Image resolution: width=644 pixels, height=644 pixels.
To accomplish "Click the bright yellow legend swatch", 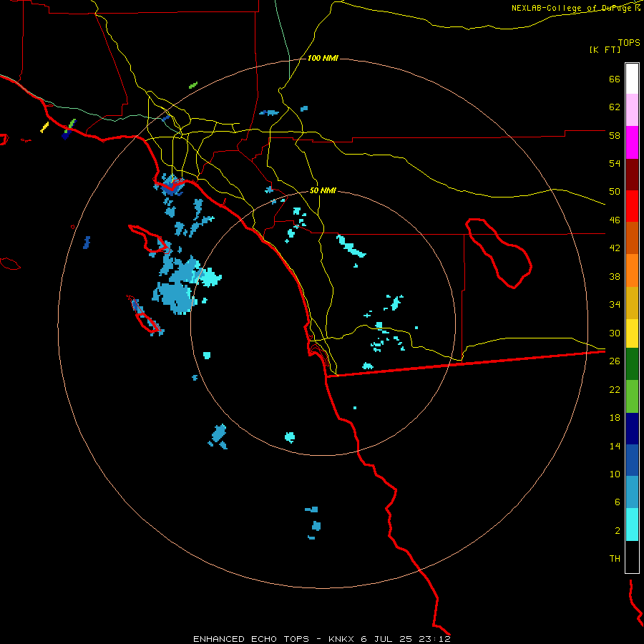I will (632, 333).
